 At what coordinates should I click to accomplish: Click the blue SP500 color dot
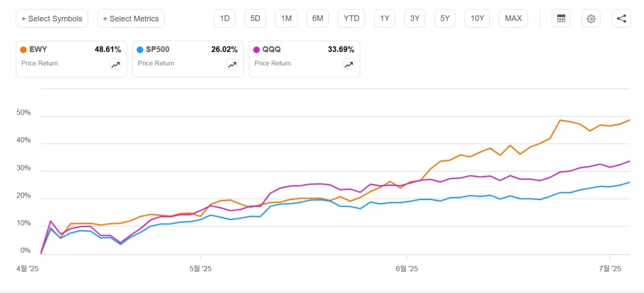point(140,49)
